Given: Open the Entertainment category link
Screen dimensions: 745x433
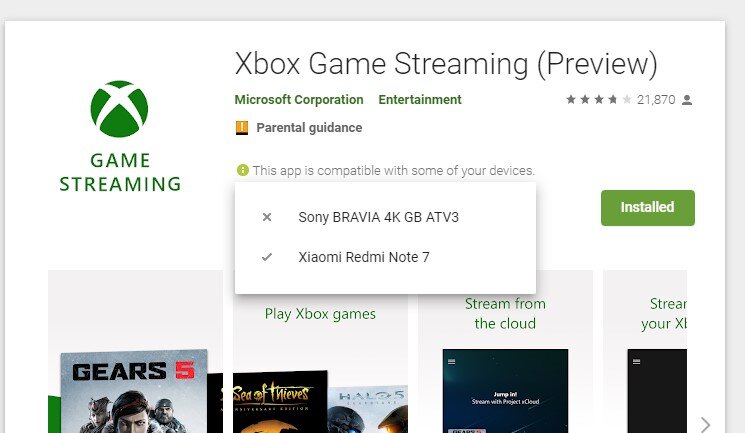Looking at the screenshot, I should pos(420,100).
